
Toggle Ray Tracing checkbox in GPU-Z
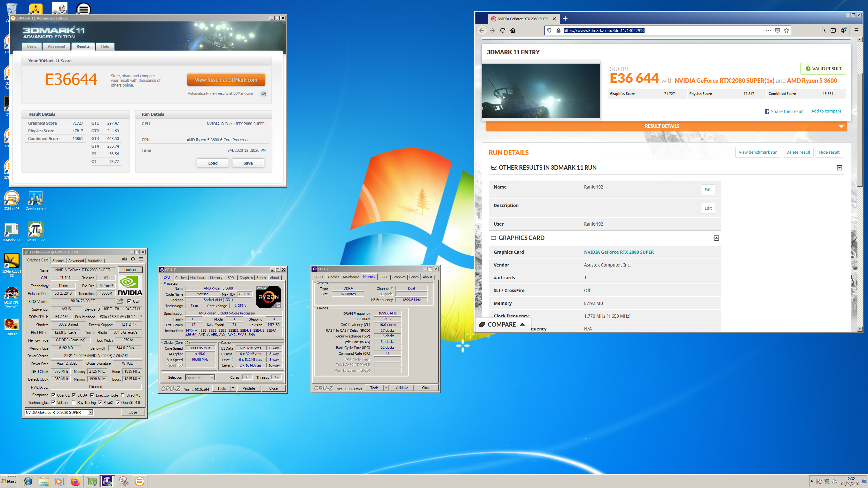tap(74, 402)
